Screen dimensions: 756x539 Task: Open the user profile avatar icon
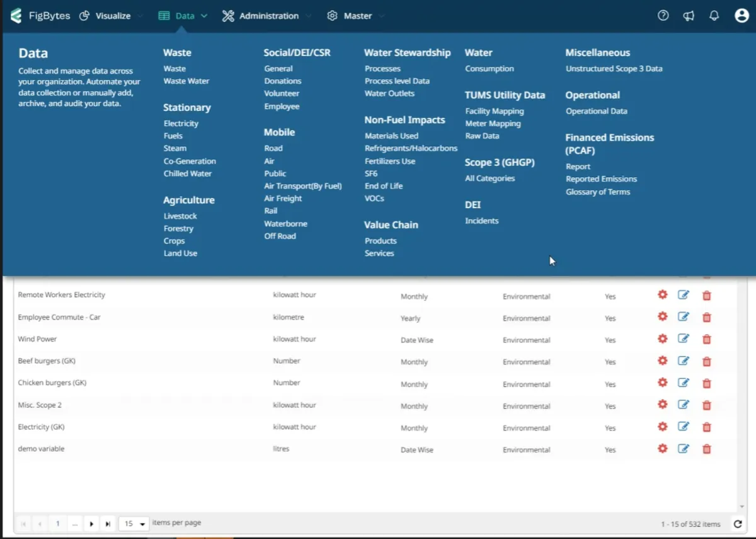click(742, 16)
